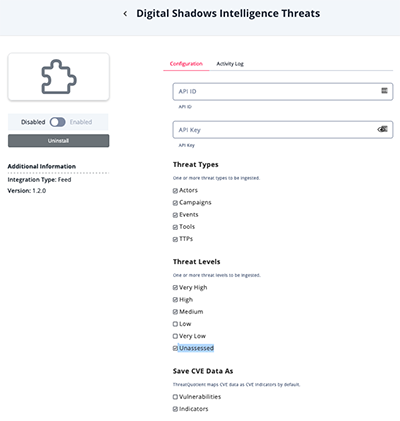
Task: Uncheck the Tools threat type
Action: tap(175, 227)
